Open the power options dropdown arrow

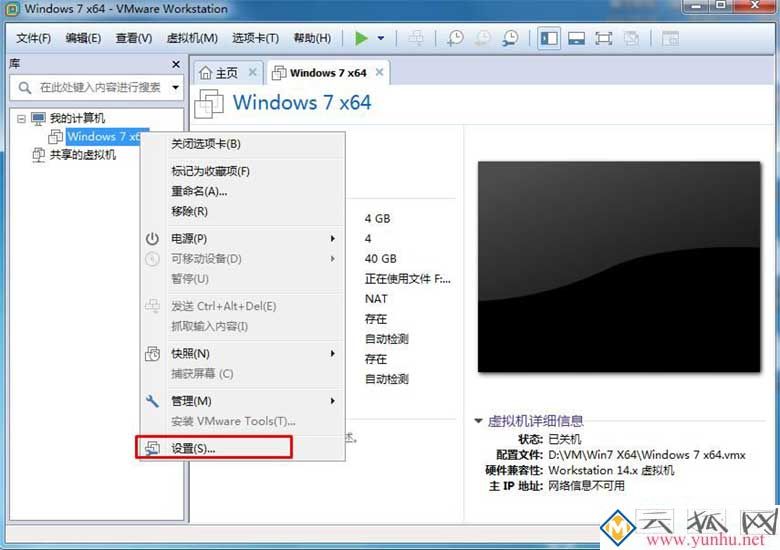coord(381,38)
